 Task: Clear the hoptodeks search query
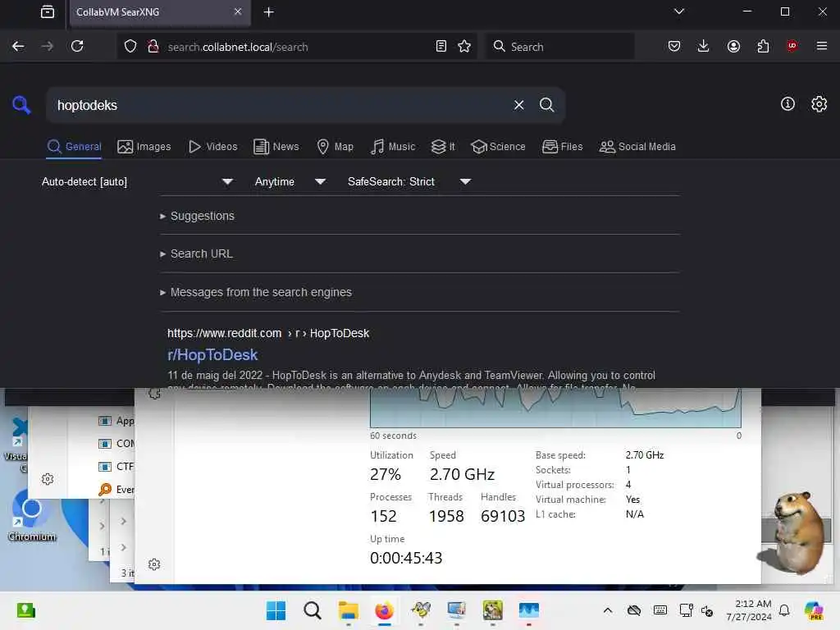[518, 105]
